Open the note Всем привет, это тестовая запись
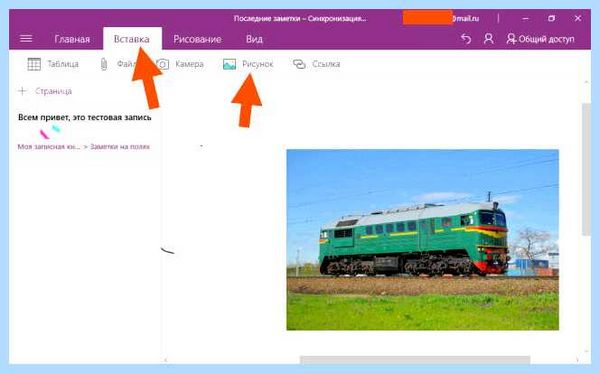The height and width of the screenshot is (373, 600). coord(85,117)
